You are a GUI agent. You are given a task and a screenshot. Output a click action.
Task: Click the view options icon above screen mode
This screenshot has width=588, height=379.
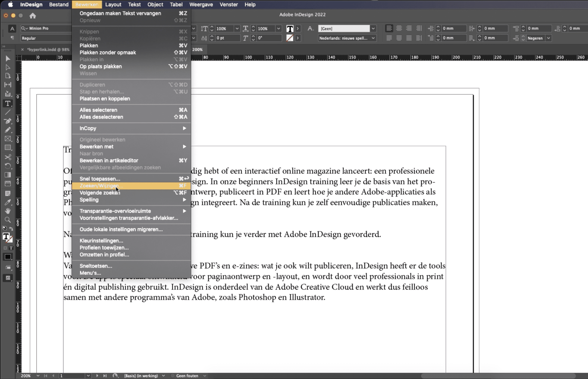coord(8,268)
